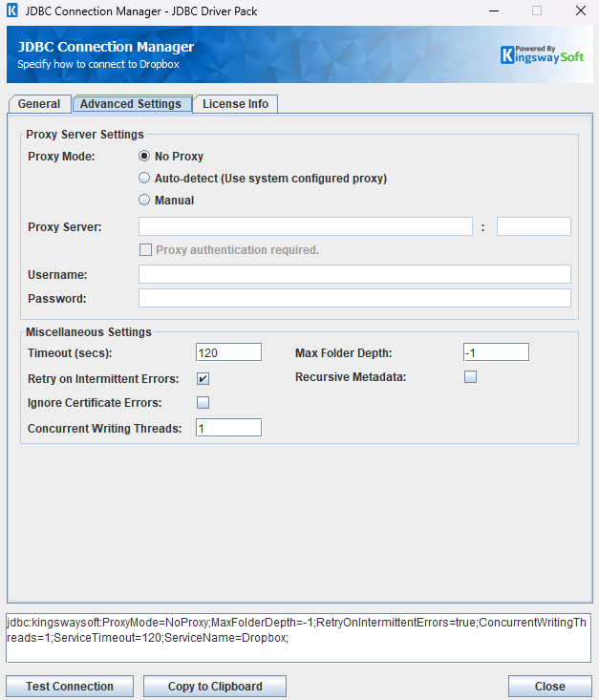Click the Concurrent Writing Threads field
Image resolution: width=599 pixels, height=700 pixels.
(228, 428)
